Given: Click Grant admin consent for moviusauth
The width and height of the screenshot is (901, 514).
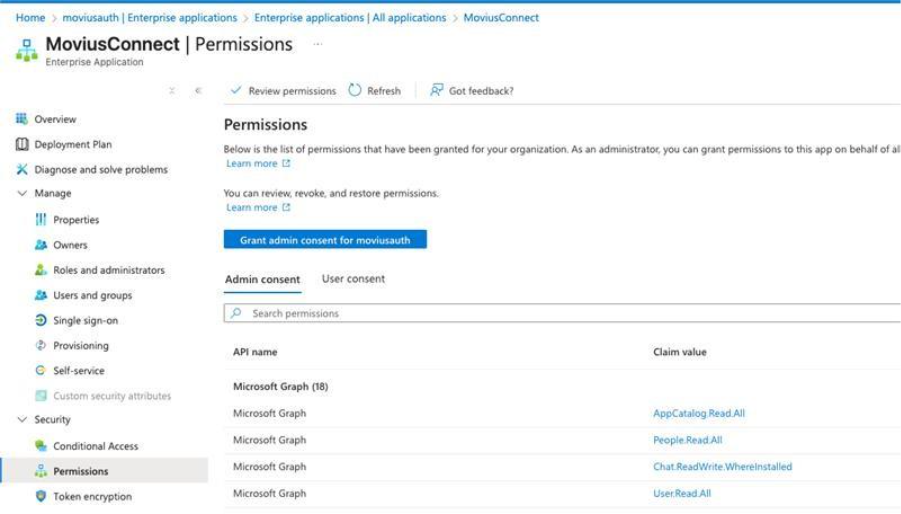Looking at the screenshot, I should (x=325, y=240).
